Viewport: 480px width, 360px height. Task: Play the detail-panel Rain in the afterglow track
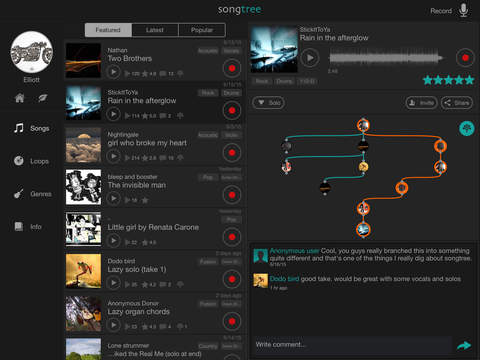(310, 58)
